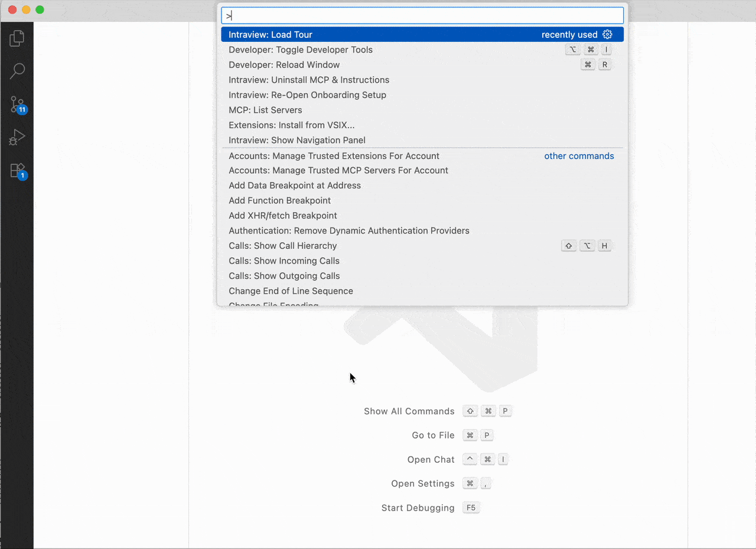Select Intraview: Show Navigation Panel

point(422,140)
